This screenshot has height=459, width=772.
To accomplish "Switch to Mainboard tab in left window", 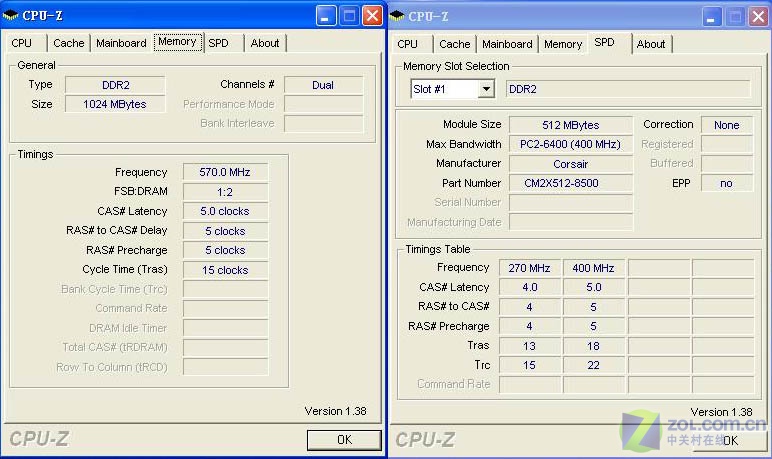I will 121,43.
